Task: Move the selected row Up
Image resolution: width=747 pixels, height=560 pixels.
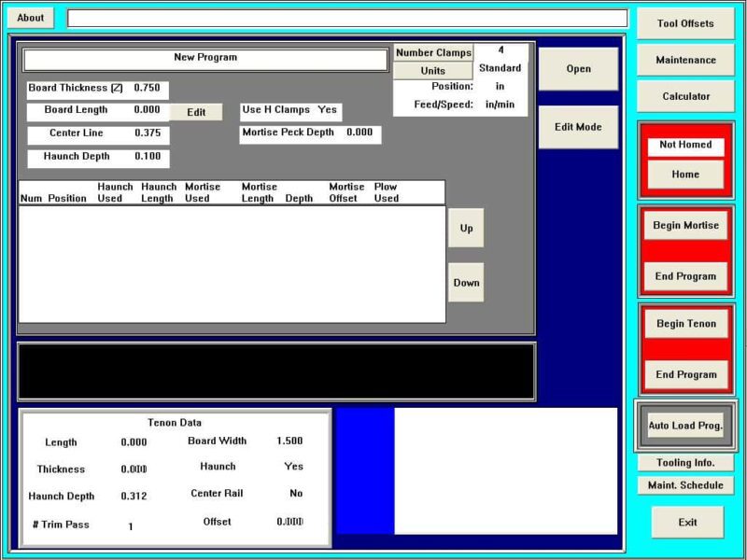Action: tap(466, 228)
